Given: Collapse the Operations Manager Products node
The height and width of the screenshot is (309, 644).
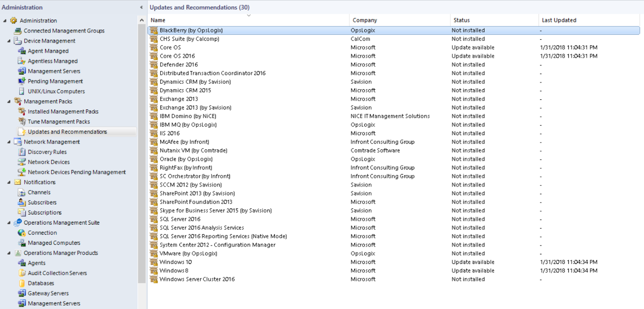Looking at the screenshot, I should 9,253.
